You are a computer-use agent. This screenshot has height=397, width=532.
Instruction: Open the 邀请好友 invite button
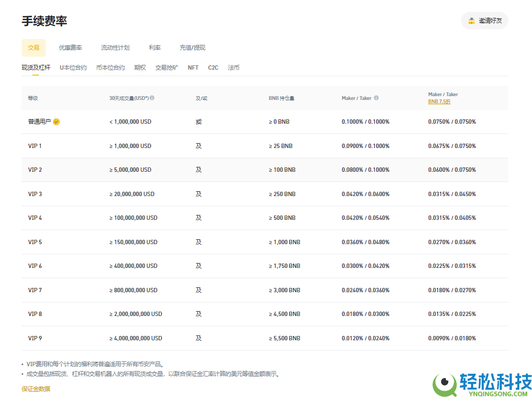[484, 21]
